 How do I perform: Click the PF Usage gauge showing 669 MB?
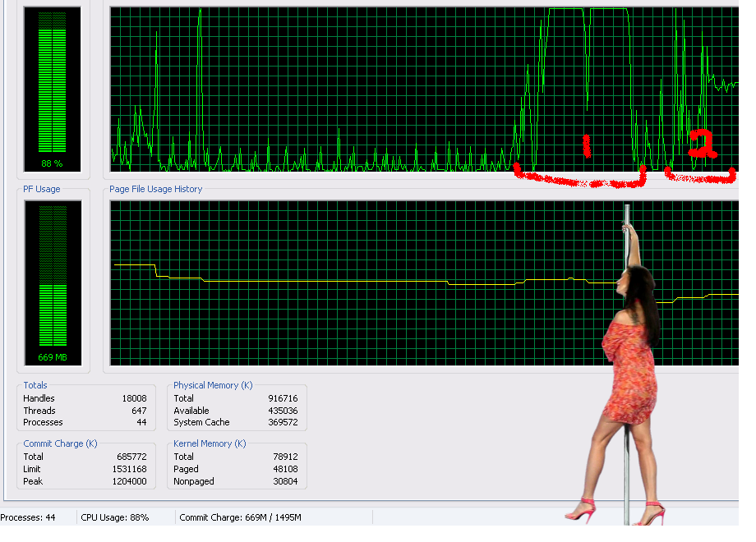click(53, 283)
